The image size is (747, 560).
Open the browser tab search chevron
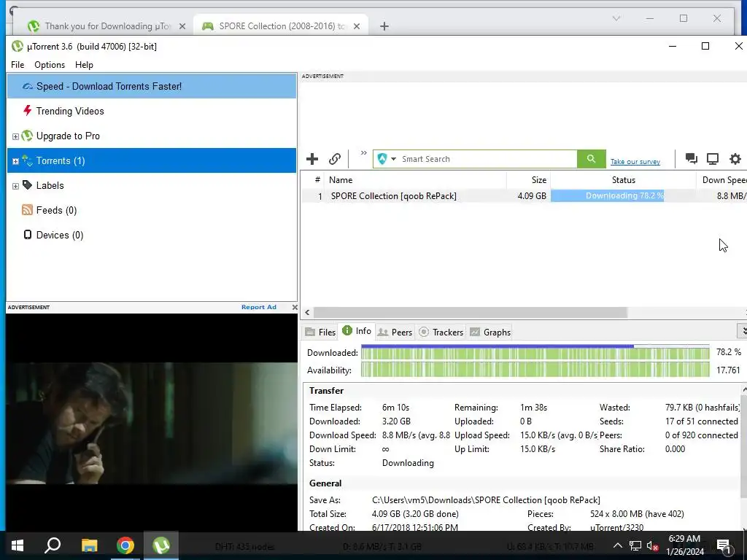tap(616, 18)
